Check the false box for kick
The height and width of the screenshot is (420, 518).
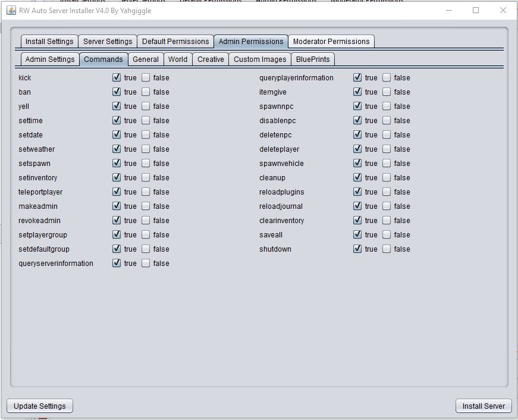[146, 77]
